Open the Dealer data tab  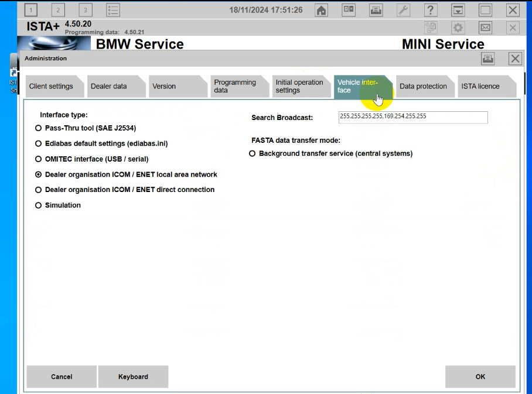pos(116,87)
